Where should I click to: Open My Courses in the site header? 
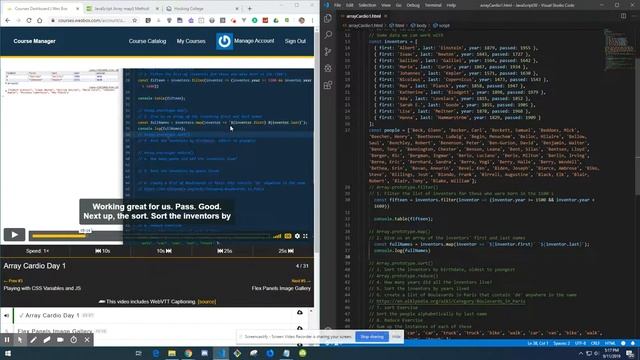(x=191, y=41)
